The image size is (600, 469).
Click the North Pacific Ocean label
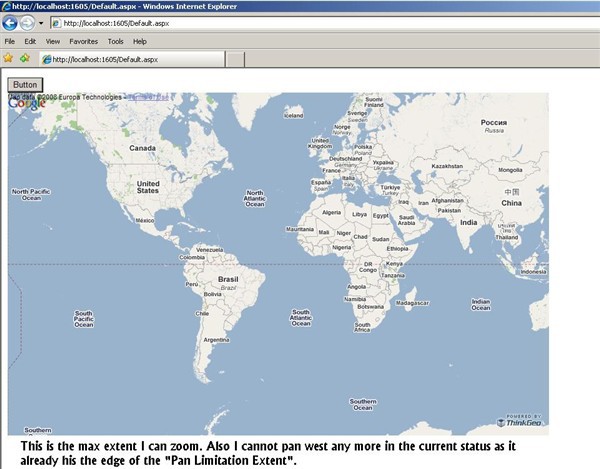31,195
